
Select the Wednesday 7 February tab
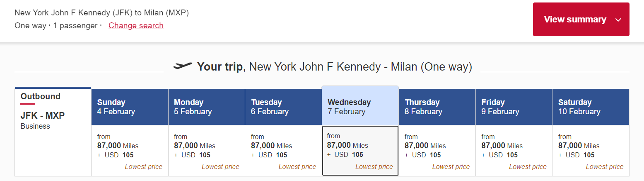[x=360, y=105]
